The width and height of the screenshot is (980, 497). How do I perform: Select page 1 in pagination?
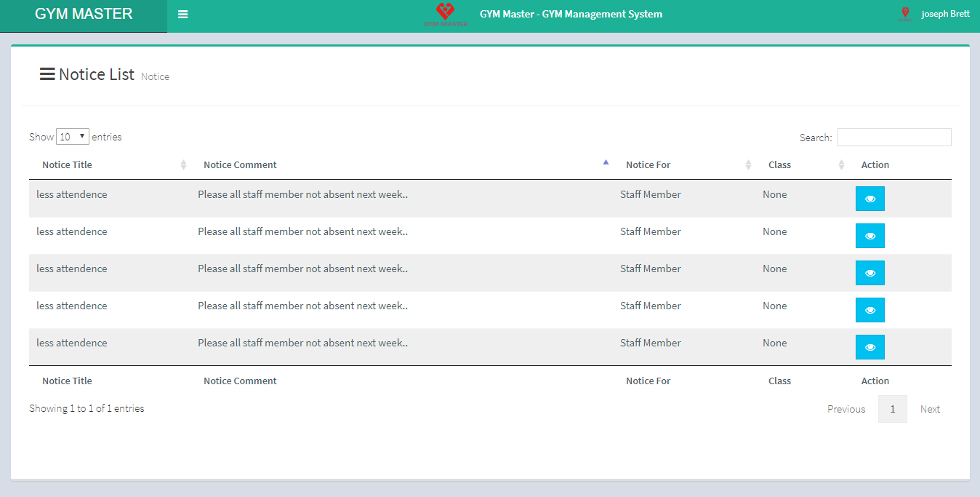tap(892, 409)
